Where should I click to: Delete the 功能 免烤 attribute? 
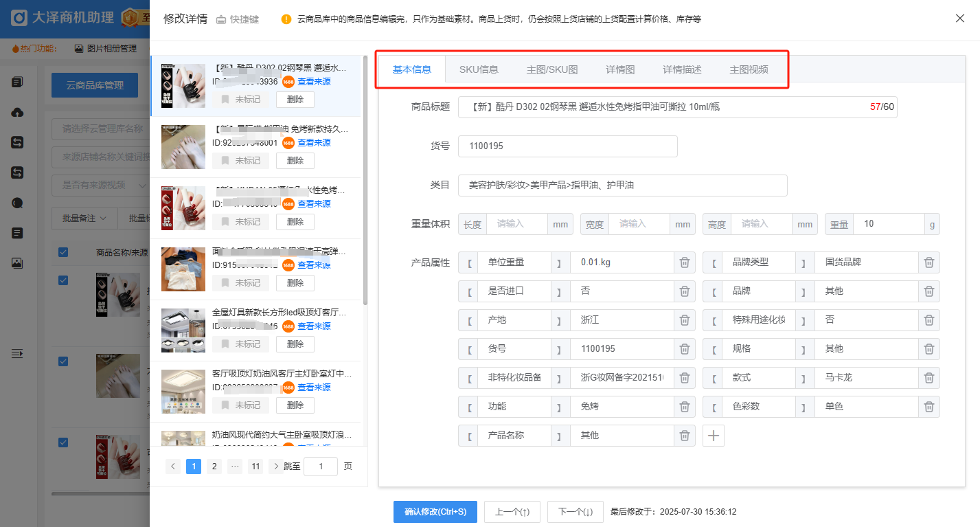point(685,407)
